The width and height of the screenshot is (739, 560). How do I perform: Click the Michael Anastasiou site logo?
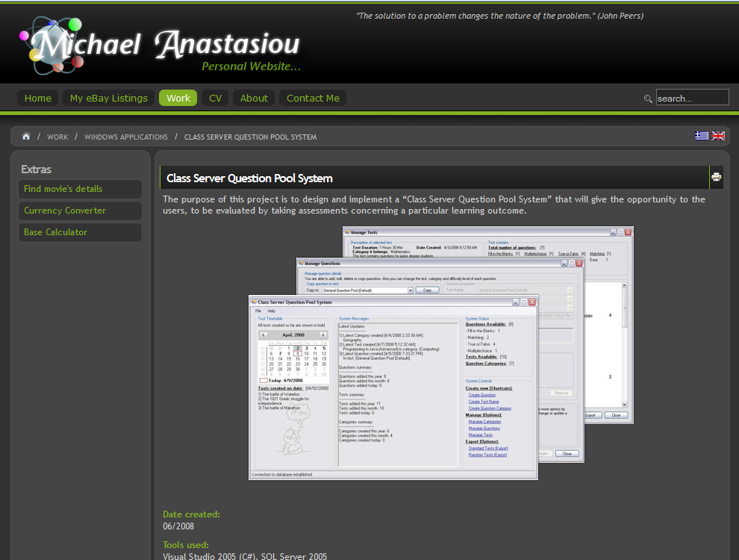[x=160, y=46]
